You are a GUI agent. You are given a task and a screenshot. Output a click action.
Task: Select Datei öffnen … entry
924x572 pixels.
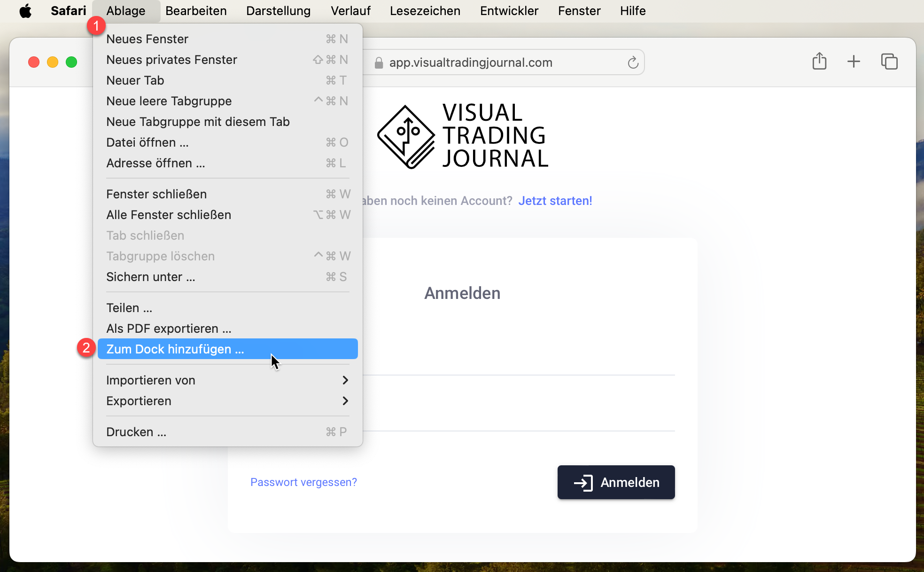click(x=228, y=142)
